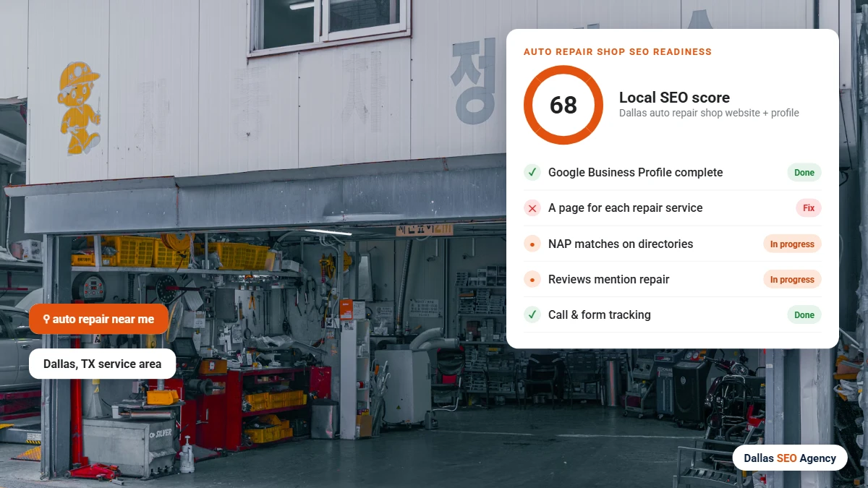Click 'A page for each repair service' text
This screenshot has width=868, height=488.
point(625,207)
